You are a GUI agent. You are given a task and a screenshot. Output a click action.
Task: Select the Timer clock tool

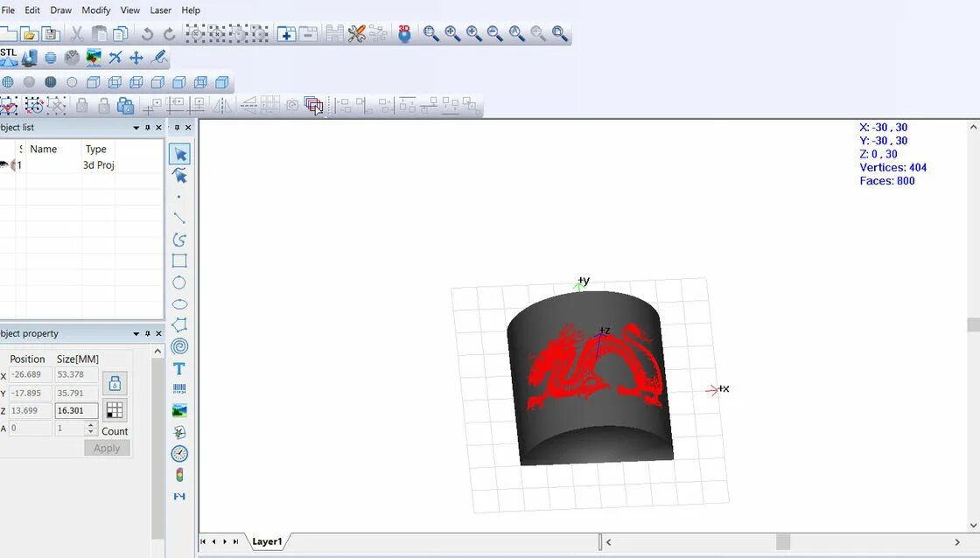click(x=179, y=454)
